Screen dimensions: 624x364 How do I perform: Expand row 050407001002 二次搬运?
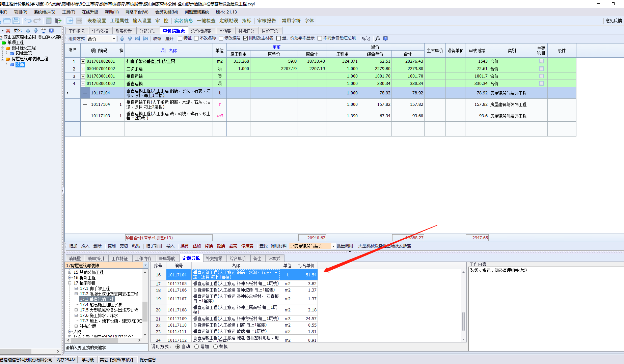click(x=83, y=69)
